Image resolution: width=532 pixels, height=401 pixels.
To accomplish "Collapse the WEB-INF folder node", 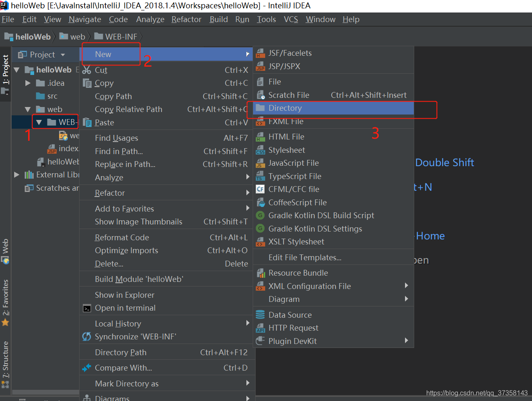I will 39,122.
